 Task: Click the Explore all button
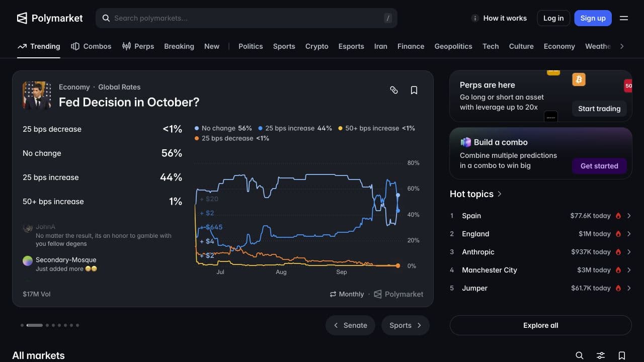[541, 325]
